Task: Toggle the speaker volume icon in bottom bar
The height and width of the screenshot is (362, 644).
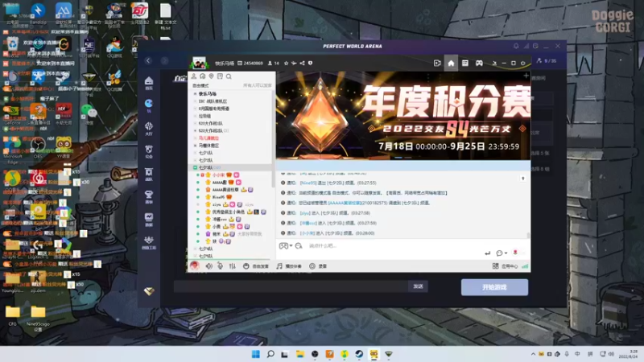Action: coord(209,266)
